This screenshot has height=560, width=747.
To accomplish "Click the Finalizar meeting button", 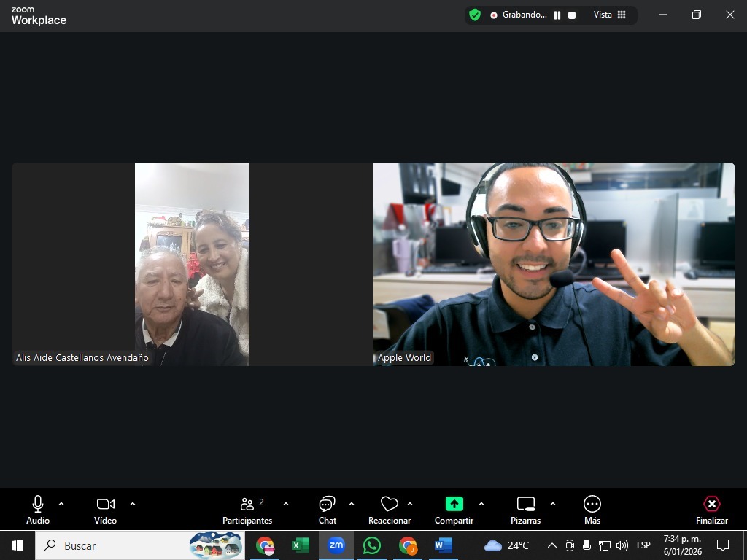I will click(x=711, y=508).
